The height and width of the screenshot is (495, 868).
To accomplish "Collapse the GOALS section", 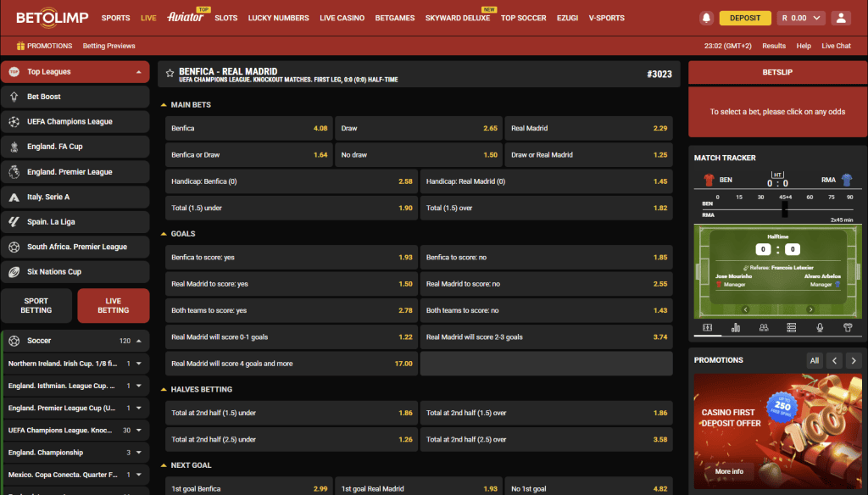I will [x=164, y=234].
